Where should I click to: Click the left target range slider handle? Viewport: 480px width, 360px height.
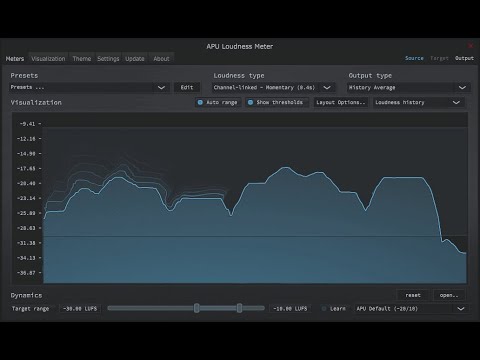[x=197, y=308]
